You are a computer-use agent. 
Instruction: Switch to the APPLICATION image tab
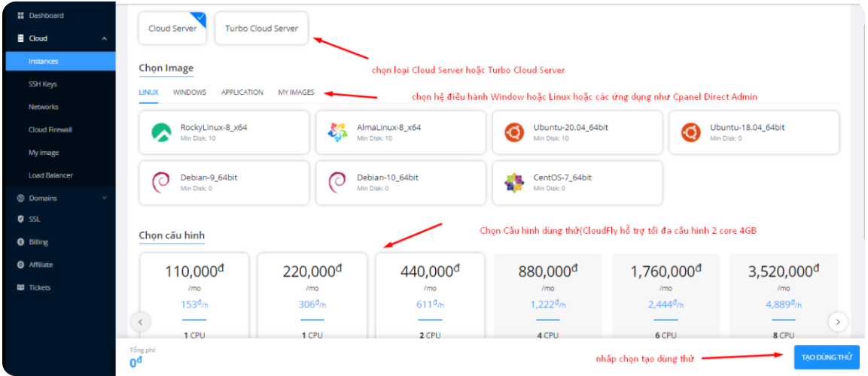tap(242, 92)
